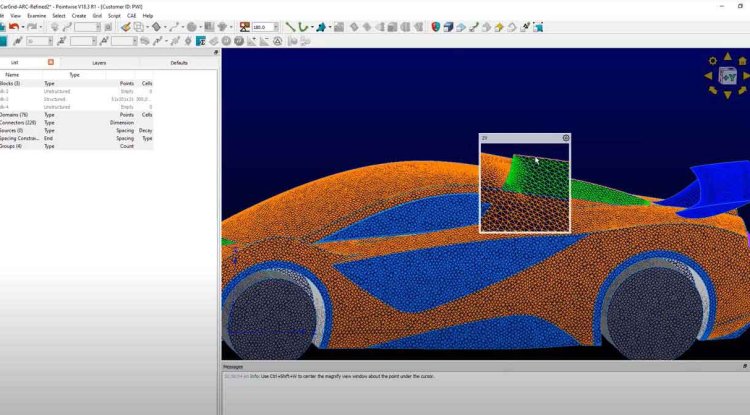Select the Domains (76) group row
This screenshot has width=750, height=415.
77,115
